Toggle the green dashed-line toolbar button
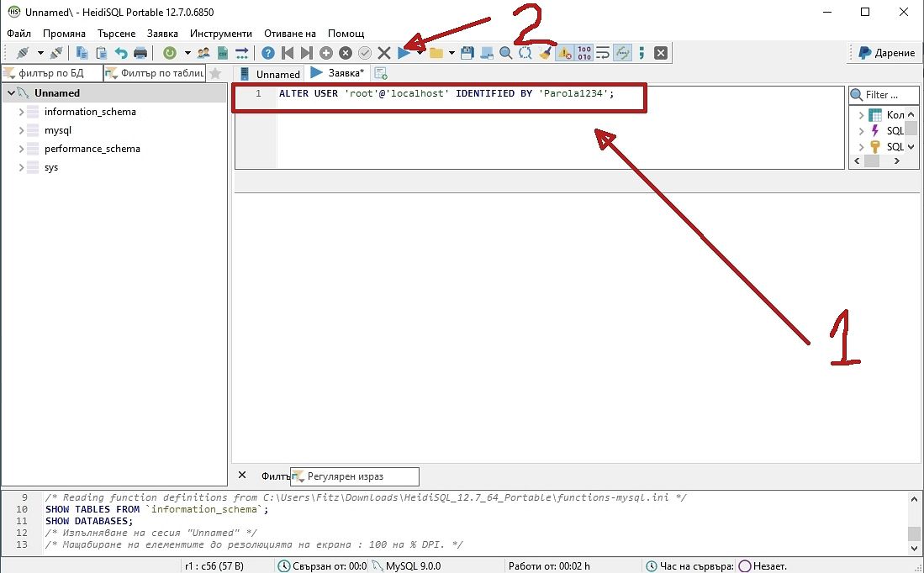Image resolution: width=924 pixels, height=573 pixels. point(622,53)
